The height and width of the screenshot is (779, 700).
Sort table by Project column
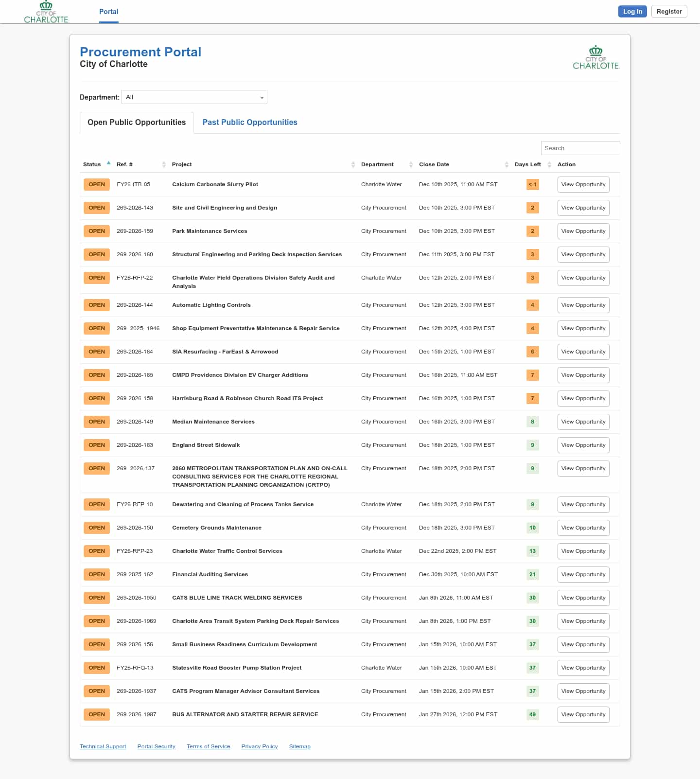(263, 164)
